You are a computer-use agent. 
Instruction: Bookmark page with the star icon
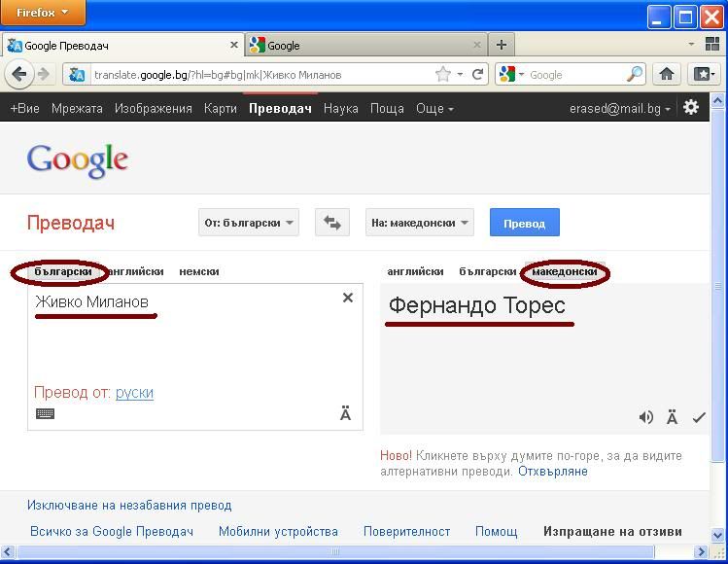click(x=443, y=74)
